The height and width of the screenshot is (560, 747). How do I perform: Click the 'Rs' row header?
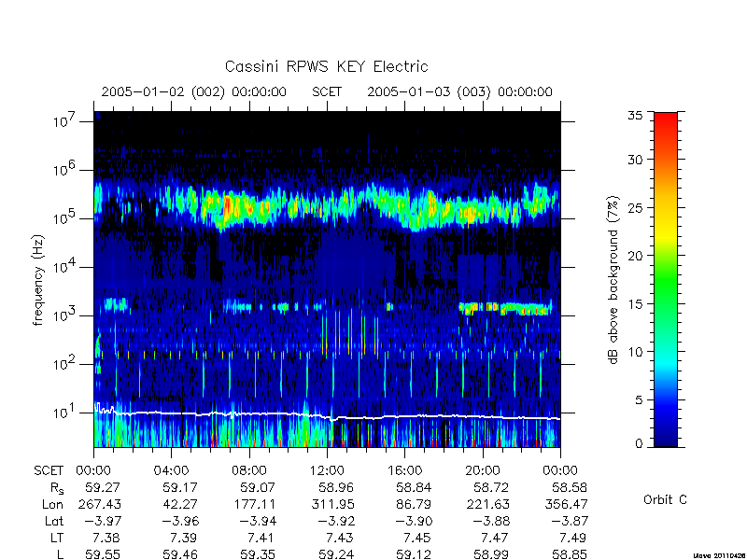pyautogui.click(x=56, y=488)
